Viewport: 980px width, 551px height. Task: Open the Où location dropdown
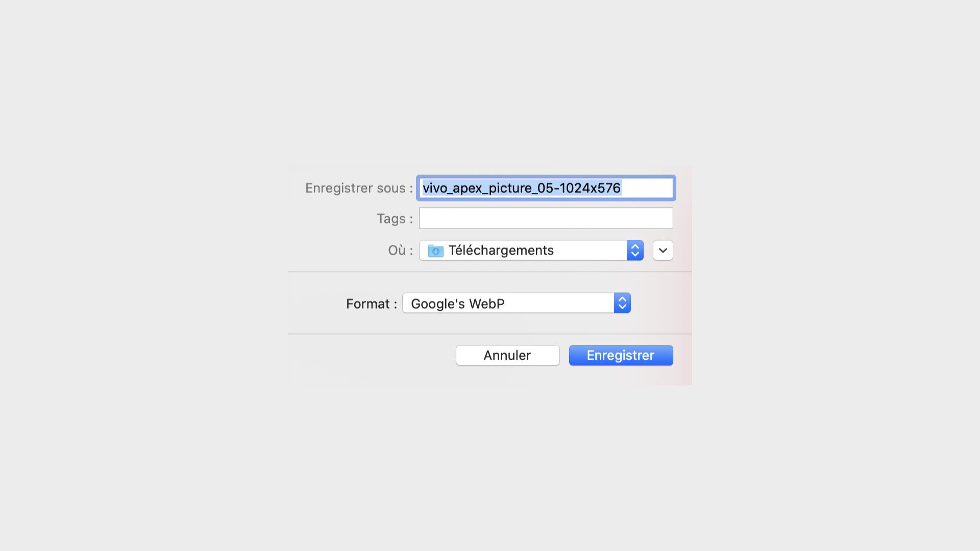click(531, 251)
